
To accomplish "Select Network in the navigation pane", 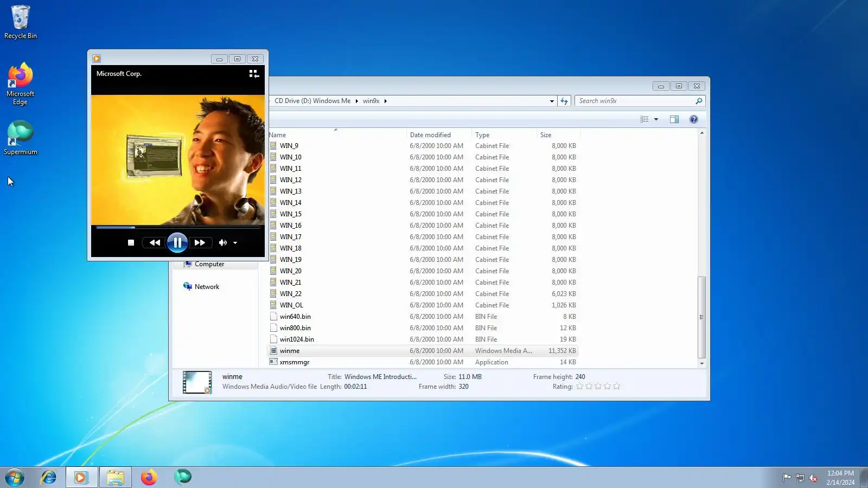I will 207,287.
